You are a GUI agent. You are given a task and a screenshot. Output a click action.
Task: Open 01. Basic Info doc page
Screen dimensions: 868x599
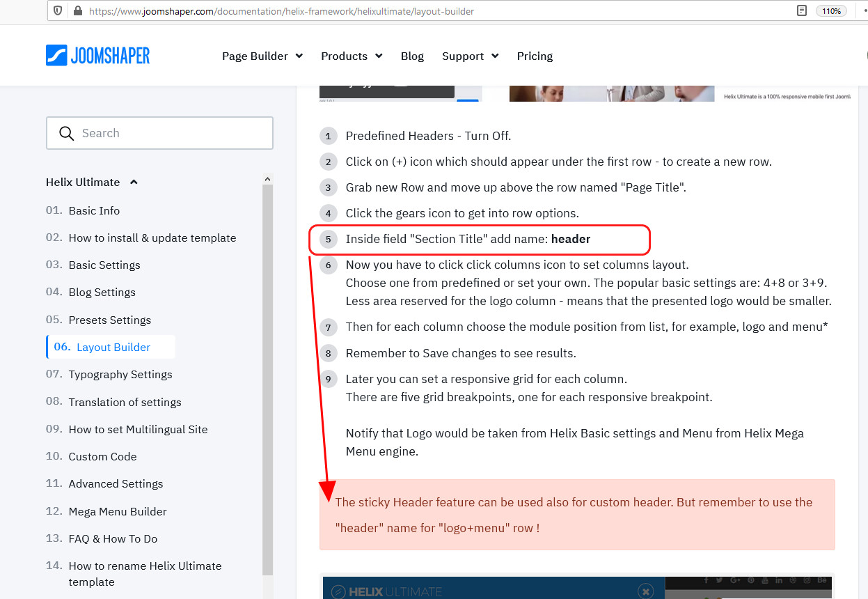tap(83, 210)
